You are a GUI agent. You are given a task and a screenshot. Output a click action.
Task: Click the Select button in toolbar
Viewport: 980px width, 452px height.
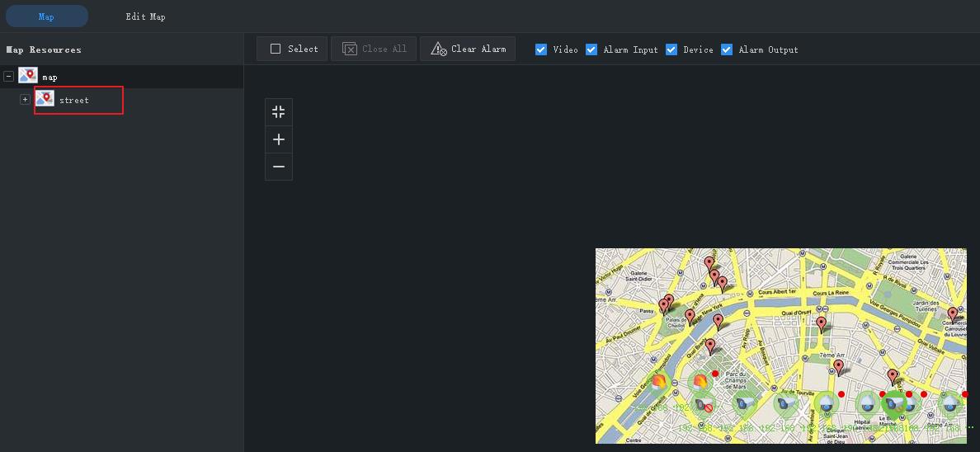[x=293, y=49]
